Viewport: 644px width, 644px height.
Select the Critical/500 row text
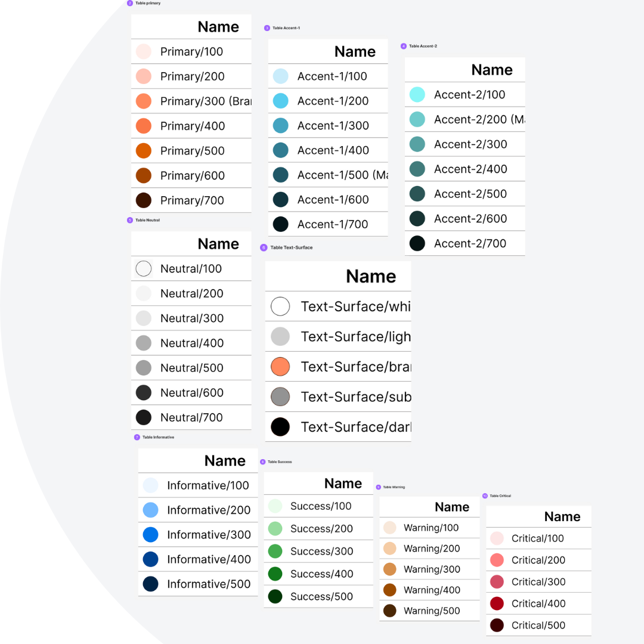coord(538,626)
